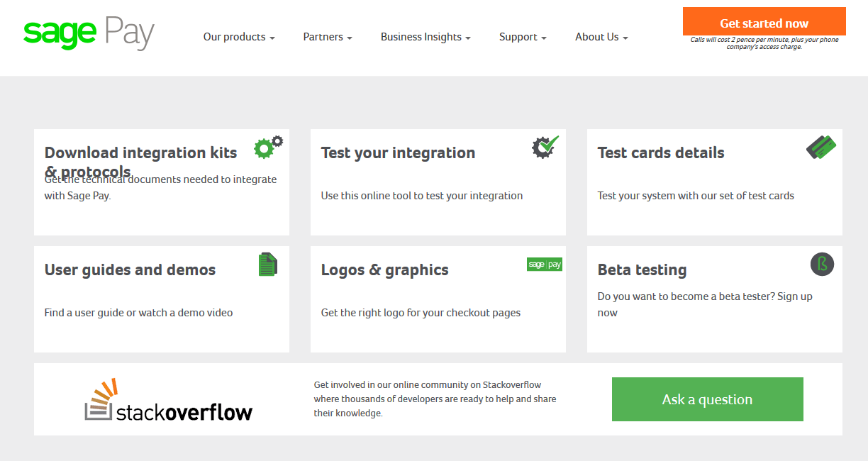Click text 'Find a user guide or watch a demo video'
This screenshot has height=461, width=868.
138,313
